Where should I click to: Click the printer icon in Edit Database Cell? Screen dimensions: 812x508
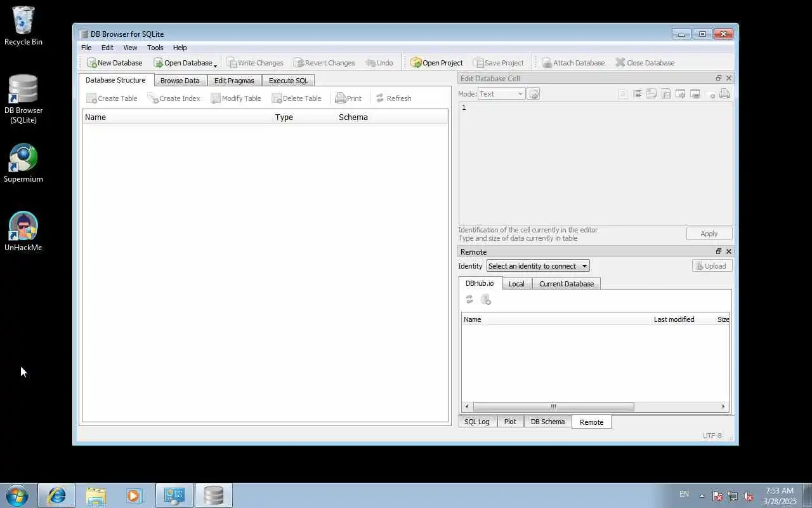(x=724, y=94)
